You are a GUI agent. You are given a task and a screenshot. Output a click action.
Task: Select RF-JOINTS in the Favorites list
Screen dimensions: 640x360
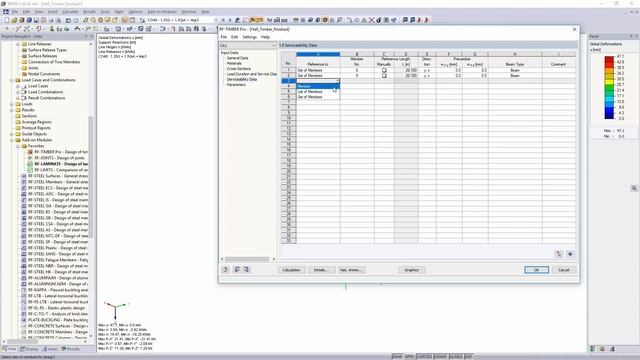point(56,158)
